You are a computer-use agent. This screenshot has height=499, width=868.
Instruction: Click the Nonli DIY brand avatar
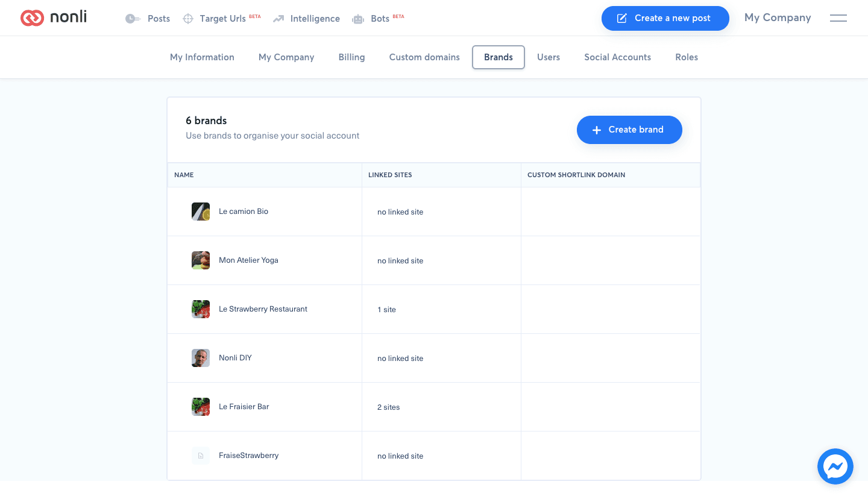[x=201, y=358]
